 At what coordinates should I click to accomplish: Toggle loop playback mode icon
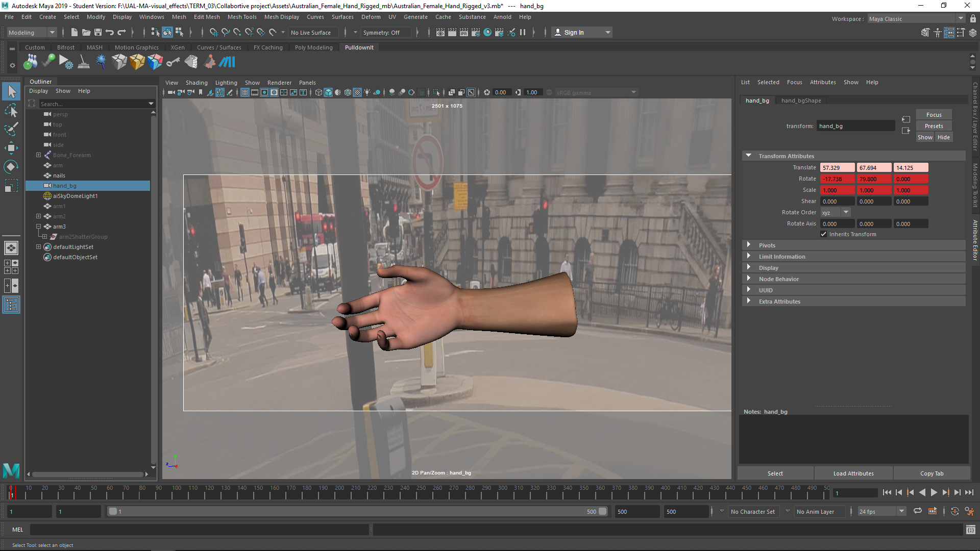point(917,511)
